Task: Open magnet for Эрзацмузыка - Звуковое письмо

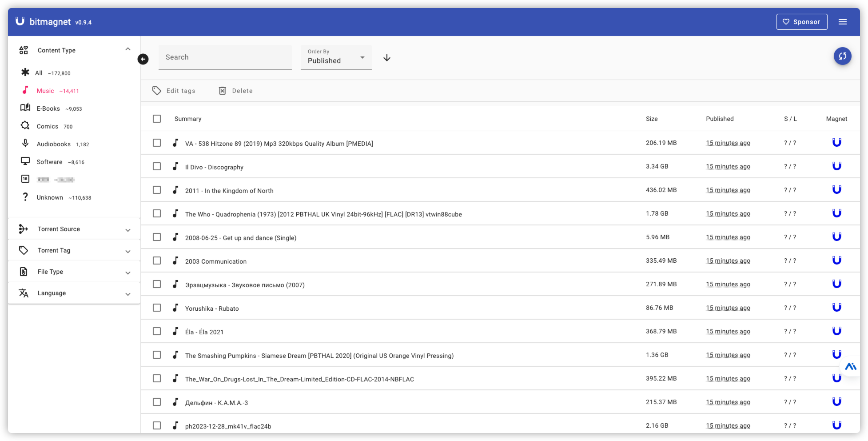Action: (836, 284)
